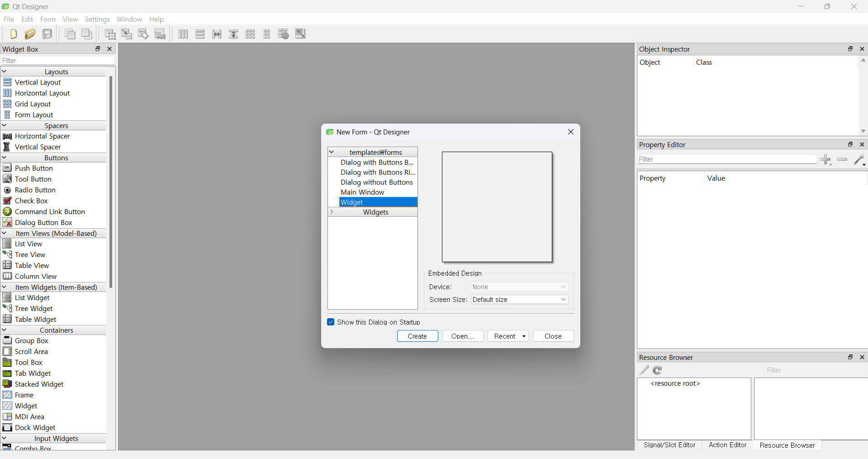Screen dimensions: 868x459
Task: Collapse the Buttons category in Widget Box
Action: [x=5, y=158]
